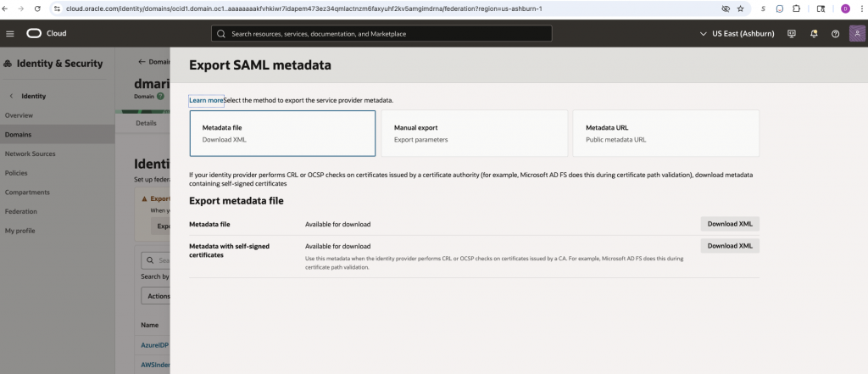Bookmark this page with the star icon

click(740, 8)
